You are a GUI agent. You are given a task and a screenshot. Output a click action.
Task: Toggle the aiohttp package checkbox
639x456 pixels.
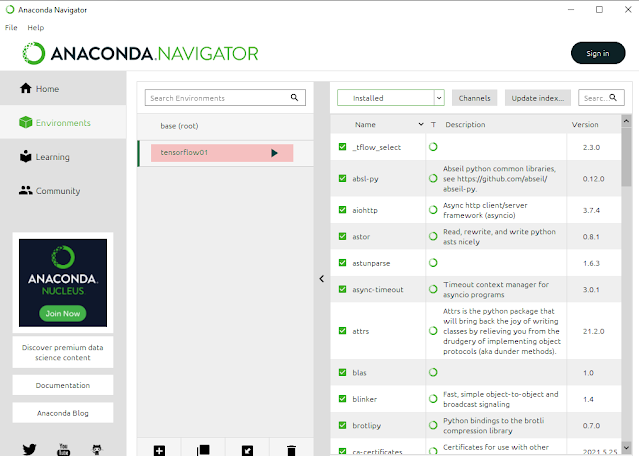click(x=342, y=210)
